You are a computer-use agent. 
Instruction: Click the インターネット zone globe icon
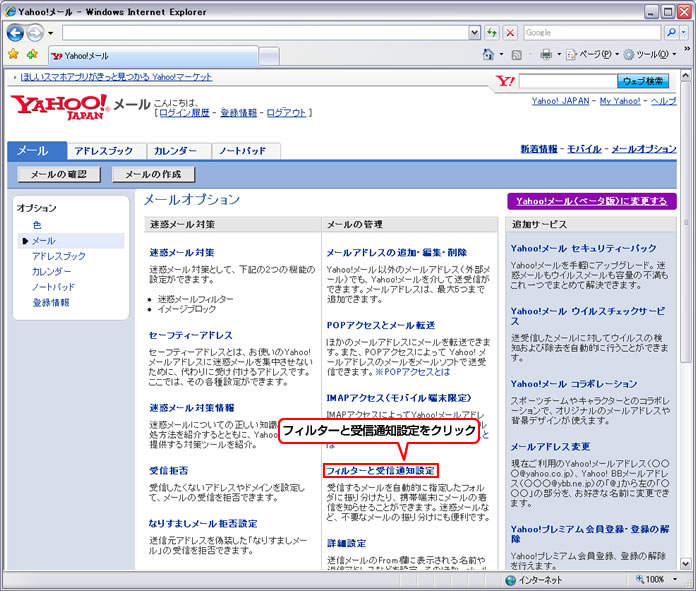(511, 580)
